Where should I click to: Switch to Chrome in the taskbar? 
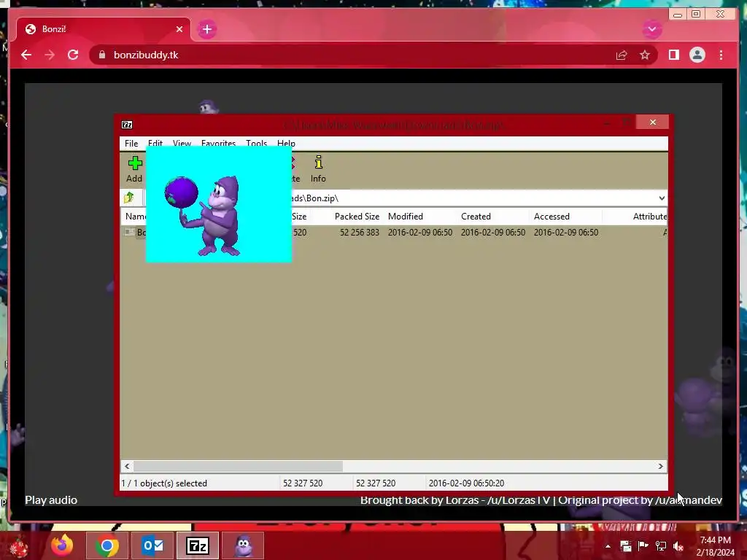click(107, 545)
